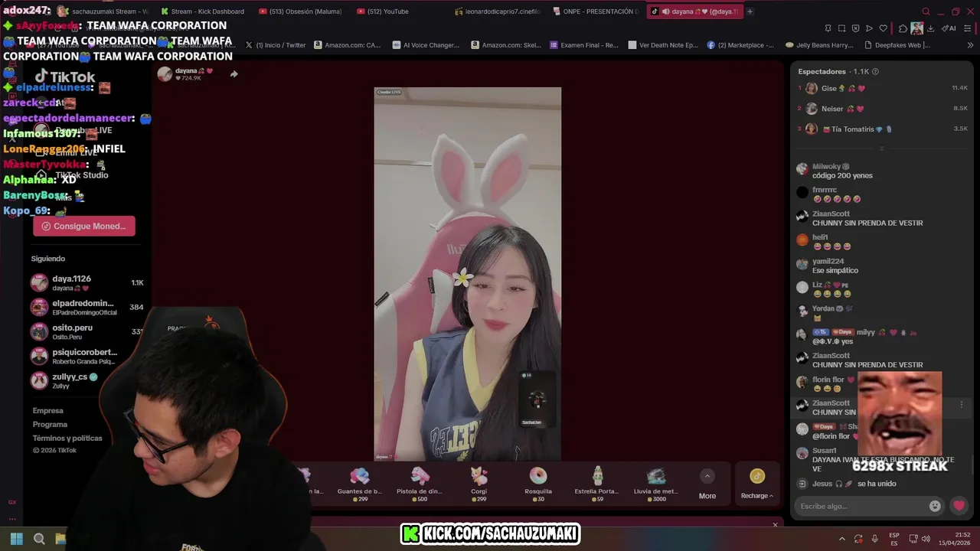The image size is (980, 551).
Task: Click the info icon next to Espectadores
Action: click(x=875, y=71)
